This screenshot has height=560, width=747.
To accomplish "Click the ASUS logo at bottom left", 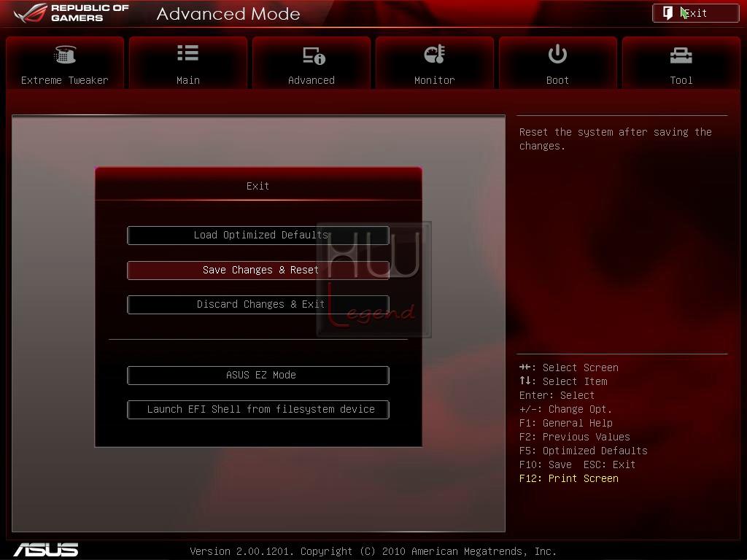I will (x=46, y=550).
